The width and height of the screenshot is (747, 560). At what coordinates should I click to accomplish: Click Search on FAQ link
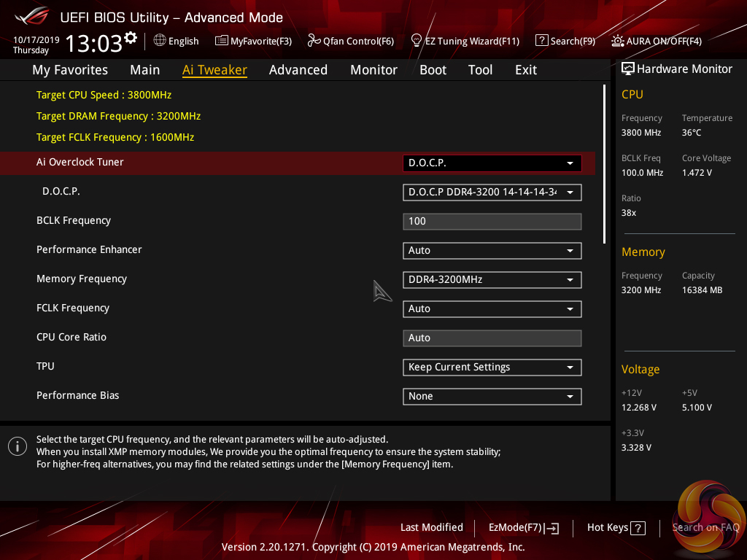[705, 528]
